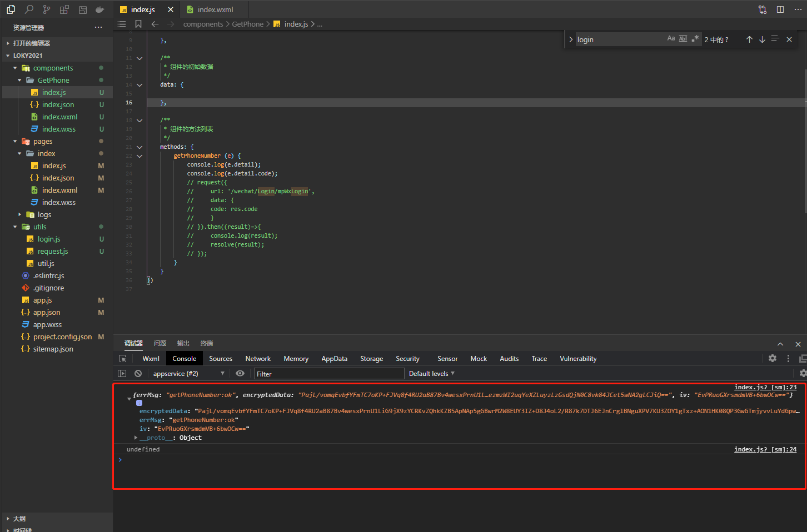The height and width of the screenshot is (532, 807).
Task: Open the Search view icon
Action: [x=29, y=9]
